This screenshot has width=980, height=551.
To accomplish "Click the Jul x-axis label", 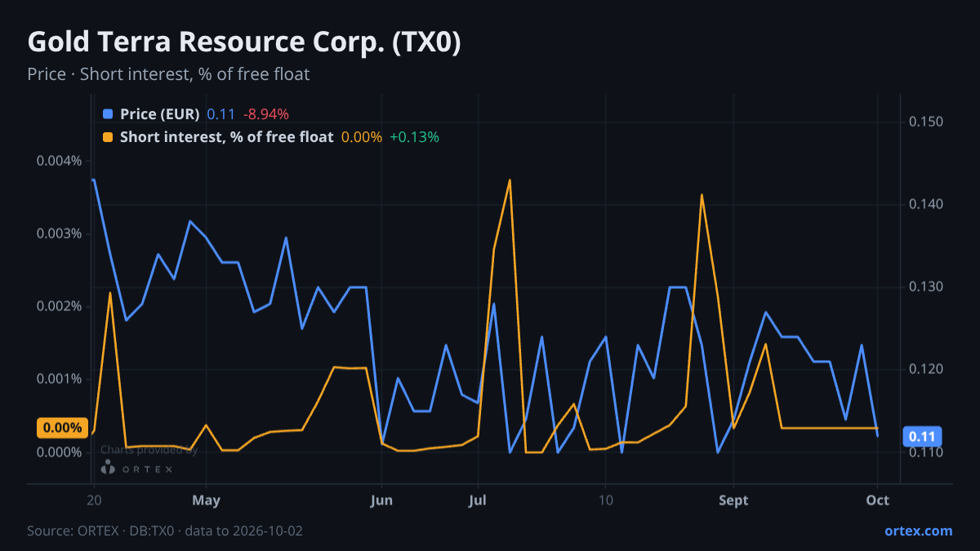I will (478, 500).
